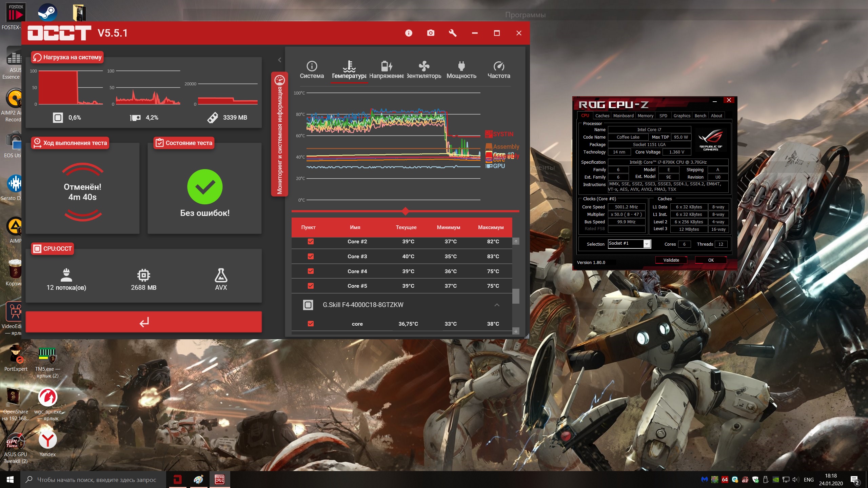Disable the G.Skill core sensor checkbox
The width and height of the screenshot is (868, 488).
click(311, 324)
